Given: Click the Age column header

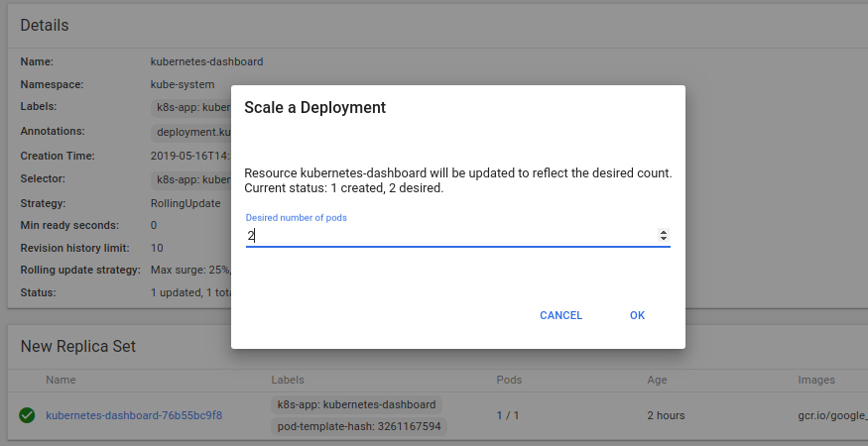Looking at the screenshot, I should [658, 380].
